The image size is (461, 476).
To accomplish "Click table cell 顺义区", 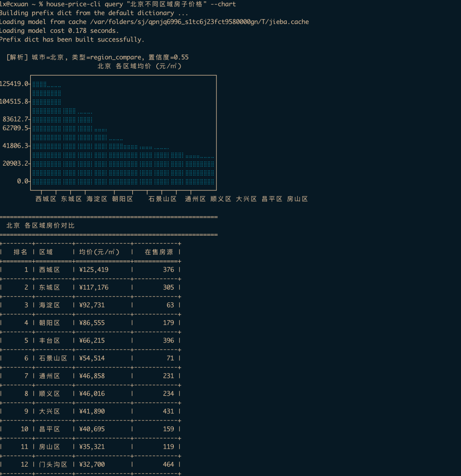I will tap(50, 394).
